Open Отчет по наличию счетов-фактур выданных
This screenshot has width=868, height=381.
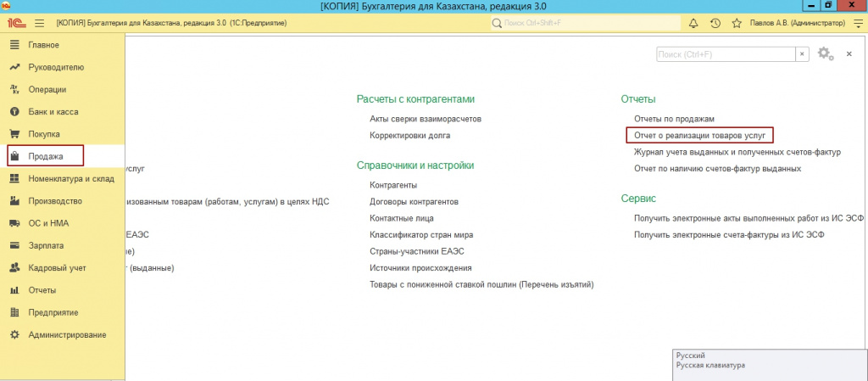point(718,168)
